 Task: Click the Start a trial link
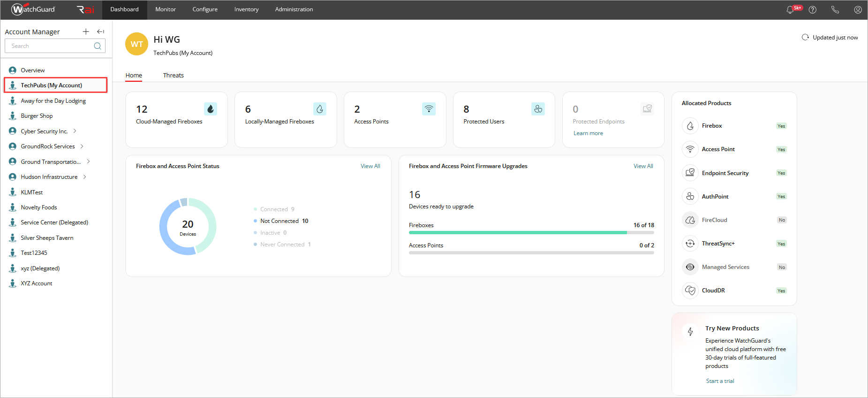pos(720,381)
